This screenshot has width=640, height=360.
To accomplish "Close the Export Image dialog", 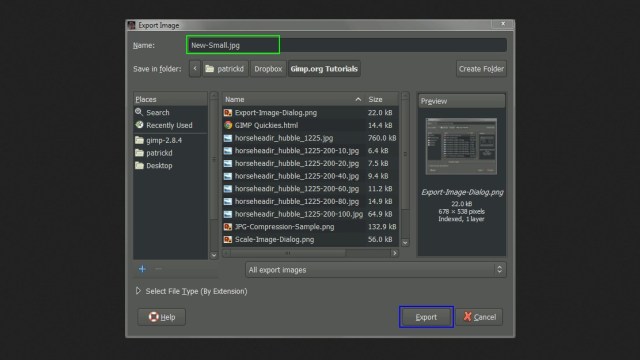I will pos(503,24).
